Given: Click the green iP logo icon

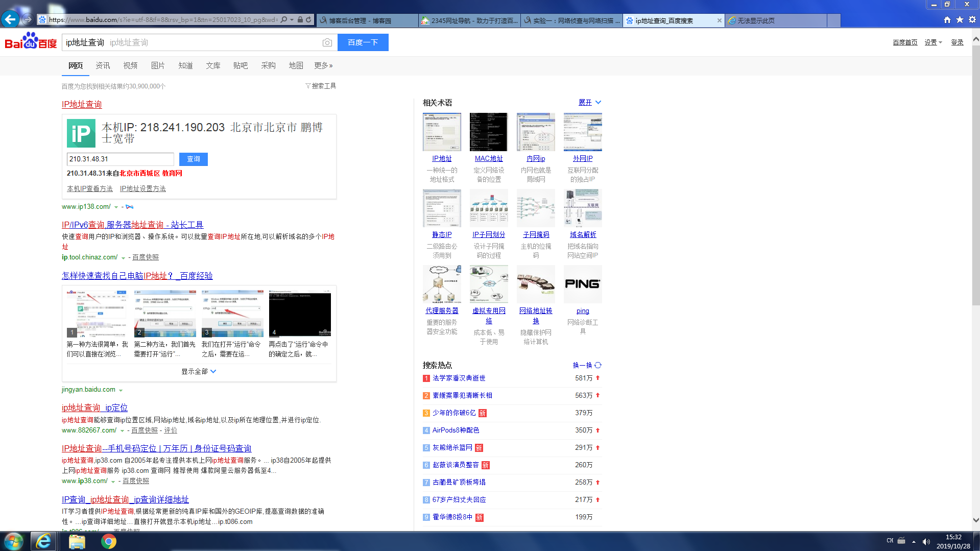Looking at the screenshot, I should (x=81, y=133).
